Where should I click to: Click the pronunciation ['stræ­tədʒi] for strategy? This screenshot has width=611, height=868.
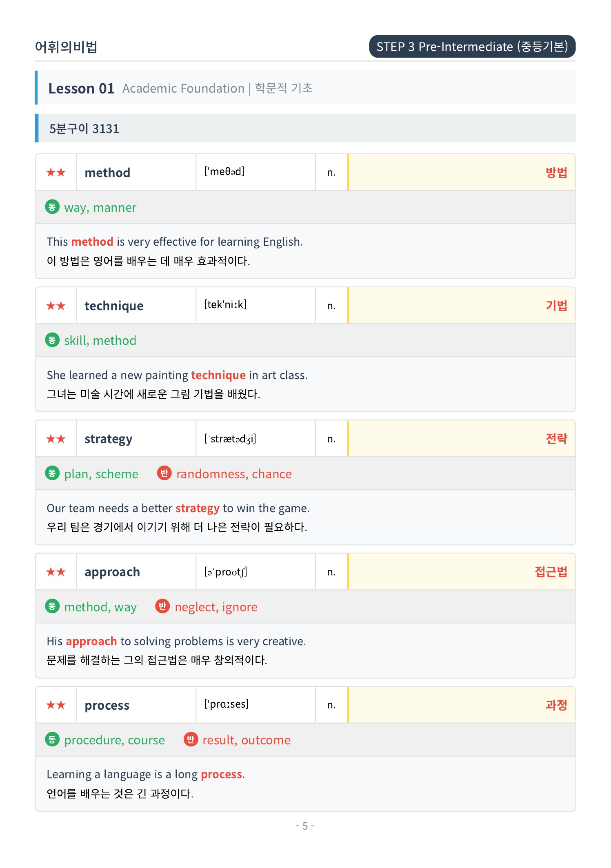point(230,438)
